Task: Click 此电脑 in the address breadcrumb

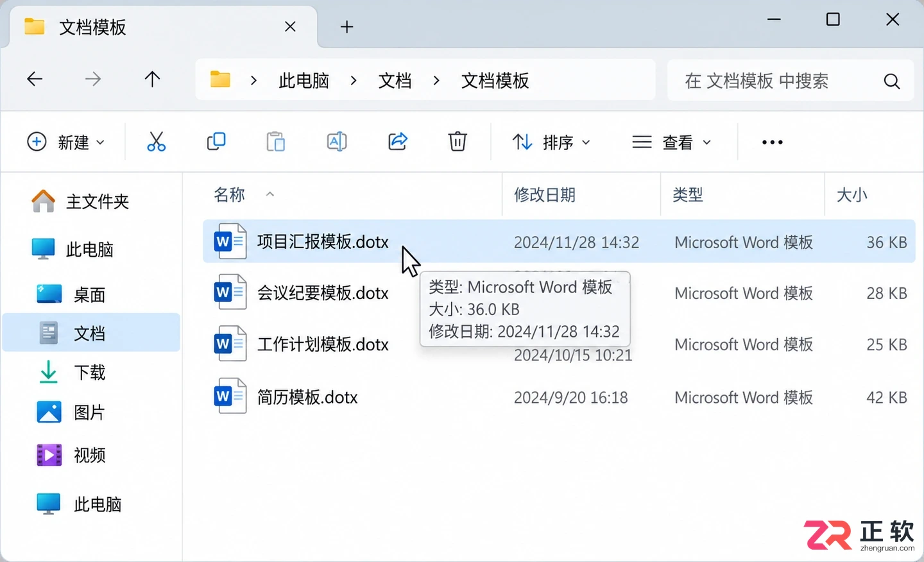Action: [x=304, y=80]
